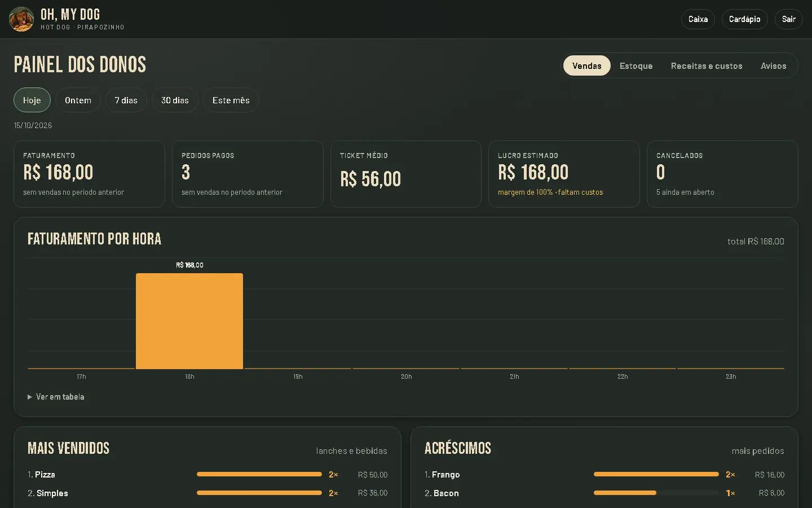Click the 17h axis label

(x=81, y=376)
